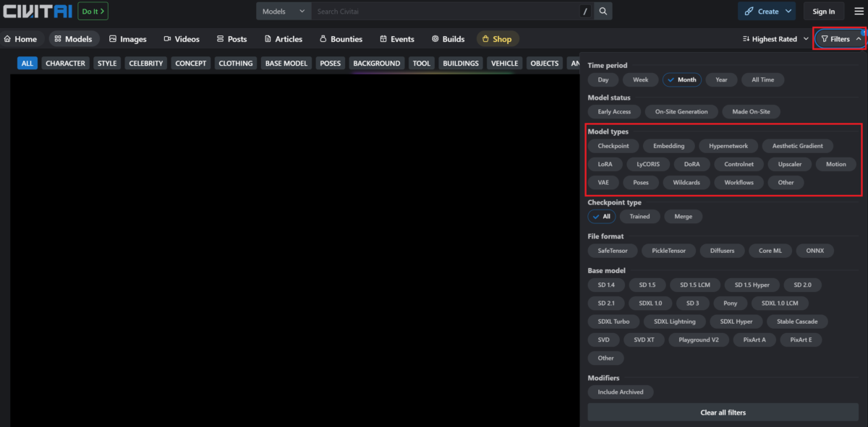Open the Models search scope dropdown
This screenshot has width=868, height=427.
click(283, 11)
